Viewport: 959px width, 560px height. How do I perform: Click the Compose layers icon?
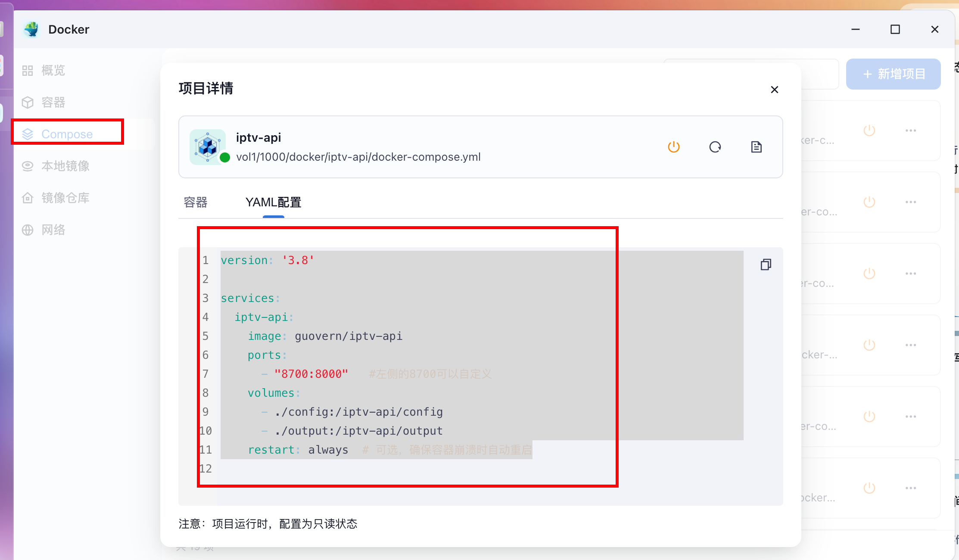[28, 134]
